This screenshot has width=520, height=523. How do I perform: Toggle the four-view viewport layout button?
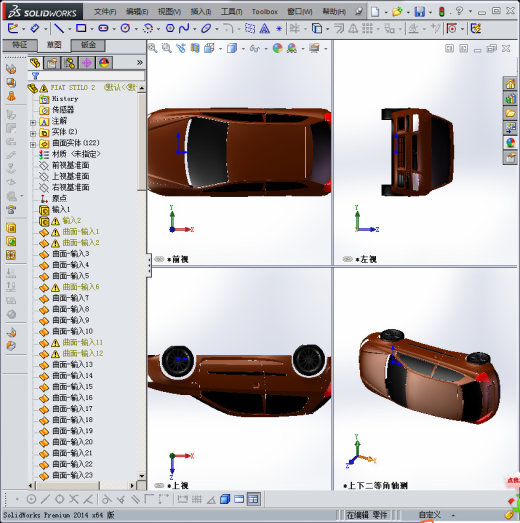[253, 499]
